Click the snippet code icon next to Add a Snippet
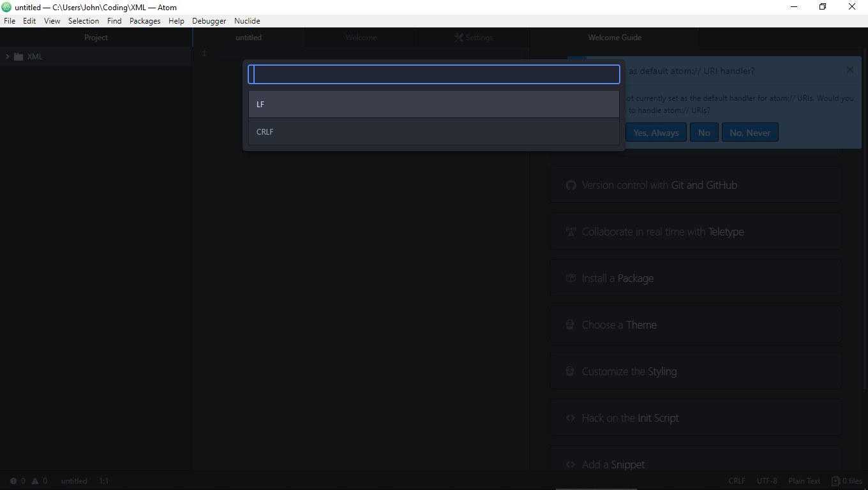The image size is (868, 490). pos(570,464)
